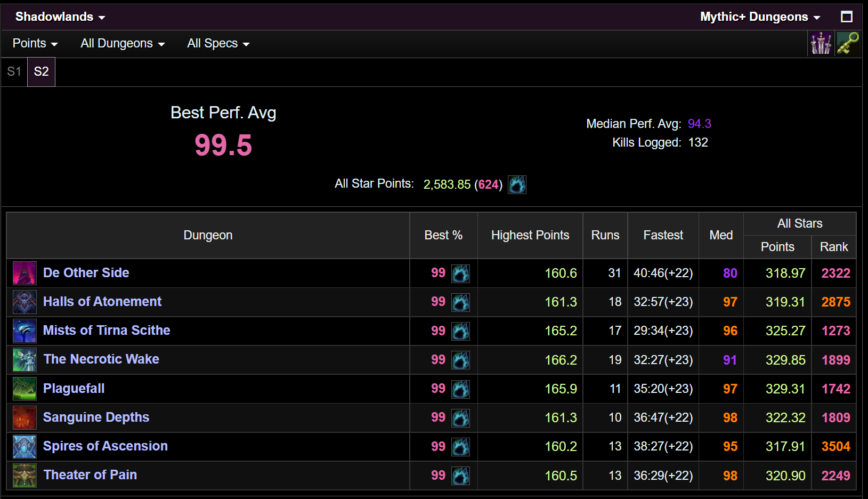Click highest points 166.2 for Necrotic Wake
868x499 pixels.
[561, 360]
